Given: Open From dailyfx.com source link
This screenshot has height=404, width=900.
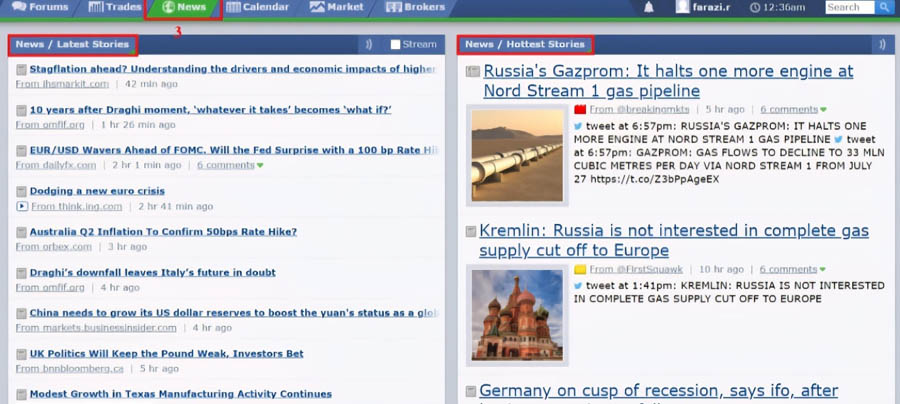Looking at the screenshot, I should pos(56,165).
